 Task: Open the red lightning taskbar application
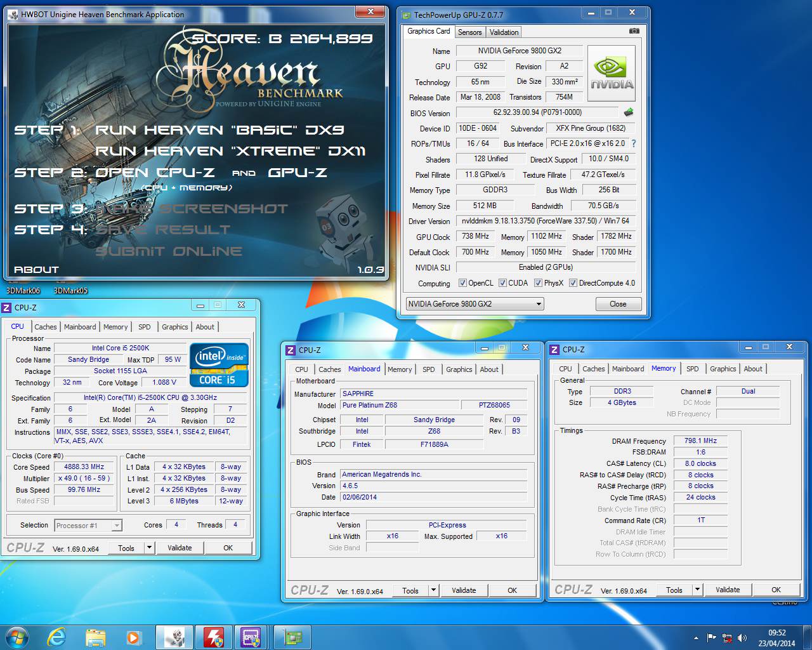click(214, 637)
